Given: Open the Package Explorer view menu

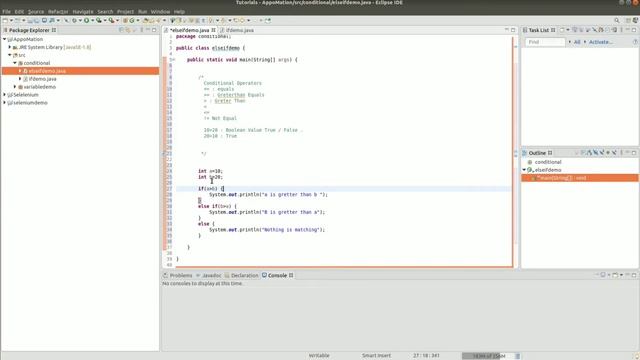Looking at the screenshot, I should [x=142, y=30].
